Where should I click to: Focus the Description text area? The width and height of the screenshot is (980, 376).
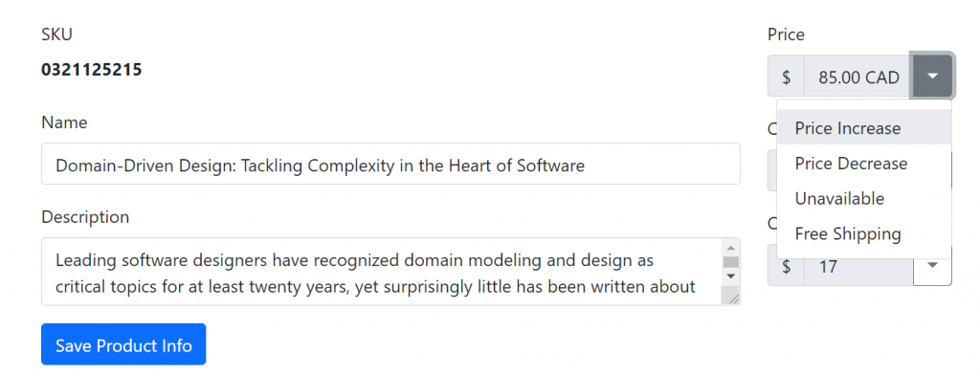pos(381,272)
